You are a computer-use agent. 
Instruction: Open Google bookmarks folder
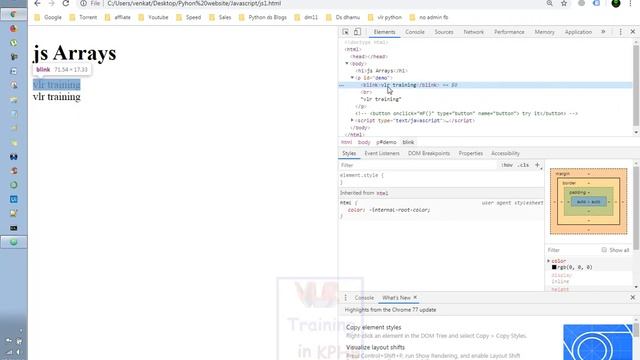tap(48, 18)
